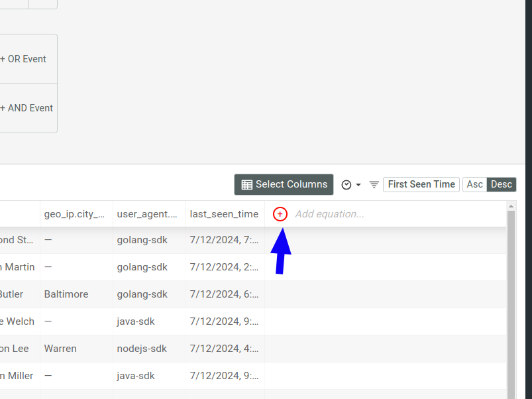Click the 'geo_ip.city' column header
This screenshot has height=399, width=532.
(75, 213)
